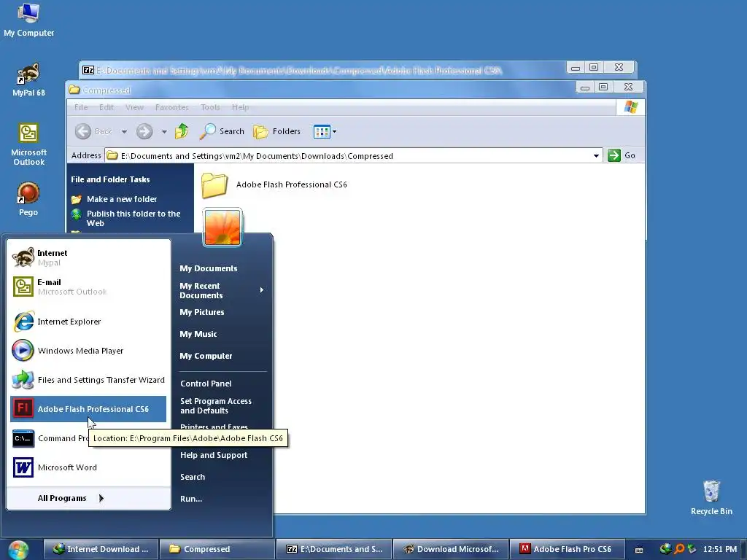Click the 7-Zip window title bar icon
The height and width of the screenshot is (560, 747).
coord(88,70)
